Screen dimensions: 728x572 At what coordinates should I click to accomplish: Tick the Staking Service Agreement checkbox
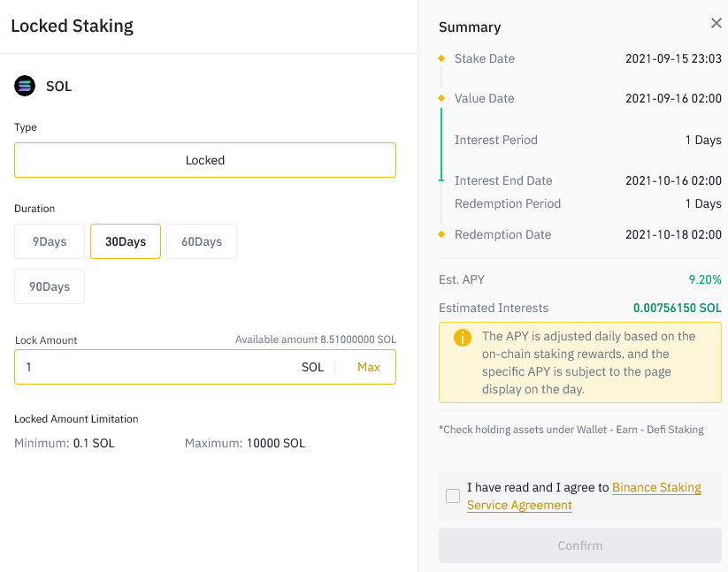[x=453, y=496]
